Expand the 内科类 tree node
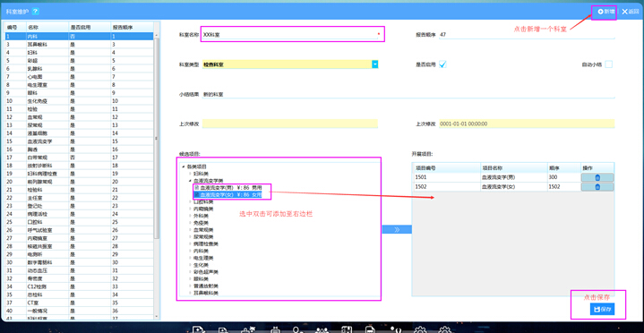 190,251
